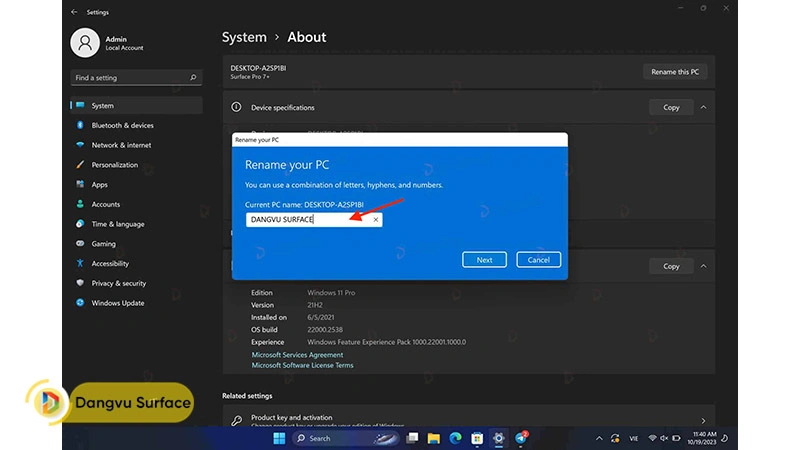This screenshot has height=450, width=800.
Task: Open Personalization settings
Action: tap(136, 165)
